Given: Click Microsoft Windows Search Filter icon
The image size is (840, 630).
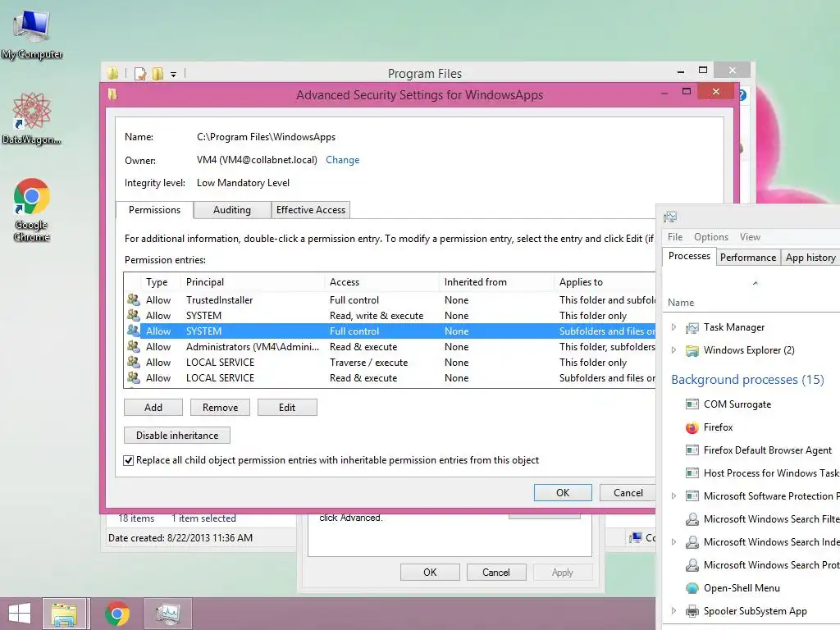Looking at the screenshot, I should 692,519.
